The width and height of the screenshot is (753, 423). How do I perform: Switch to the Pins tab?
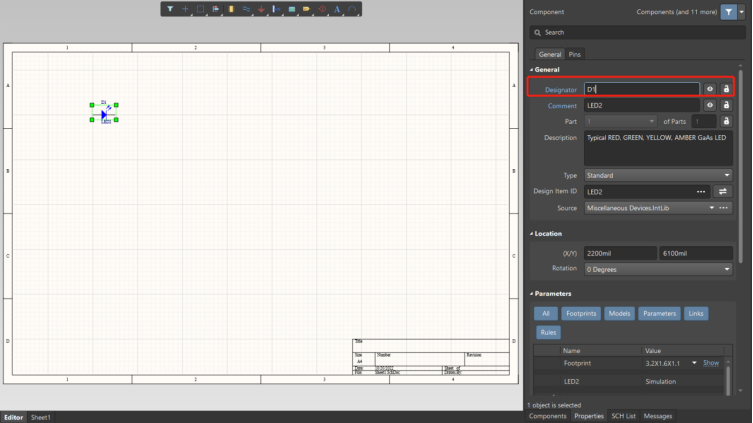tap(576, 54)
